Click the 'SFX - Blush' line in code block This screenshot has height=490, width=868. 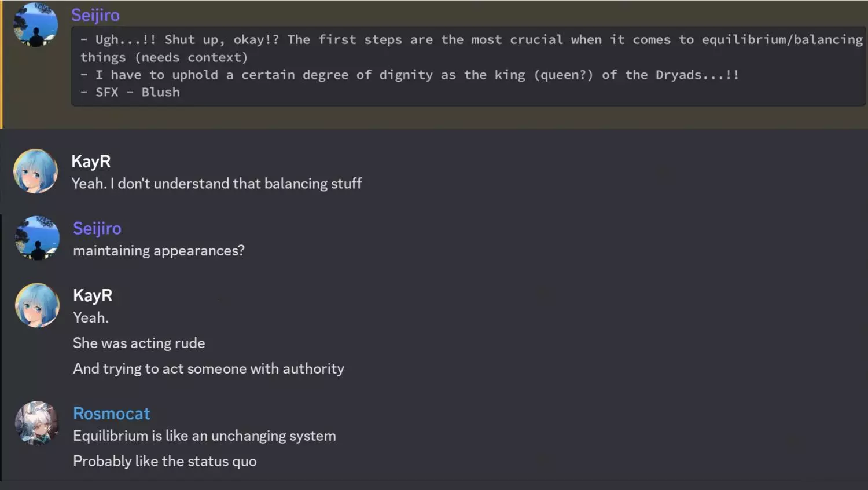coord(138,92)
